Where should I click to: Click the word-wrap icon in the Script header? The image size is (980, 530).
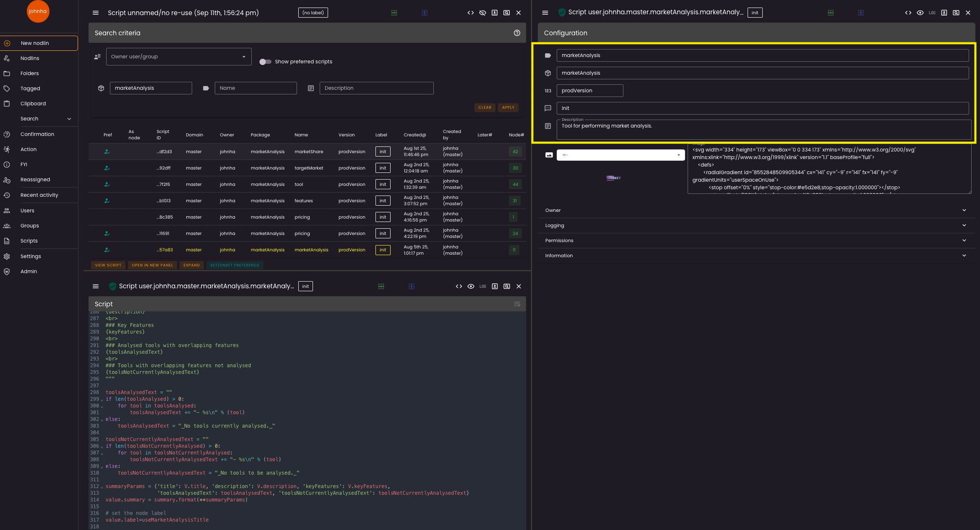click(x=517, y=304)
